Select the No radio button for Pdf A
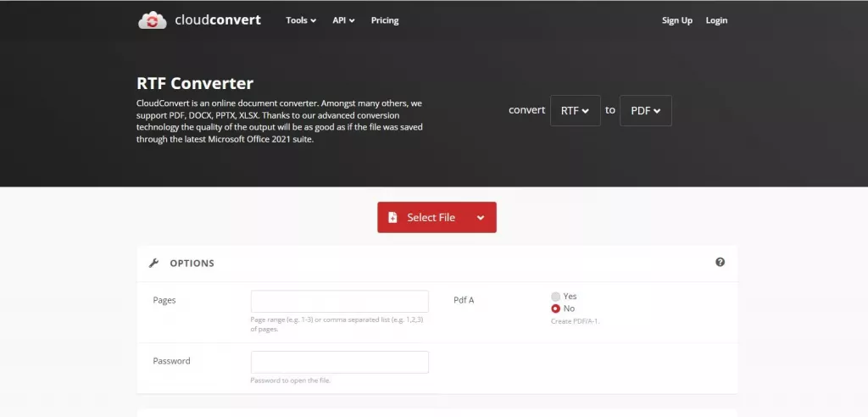Screen dimensions: 868x417 [x=556, y=309]
